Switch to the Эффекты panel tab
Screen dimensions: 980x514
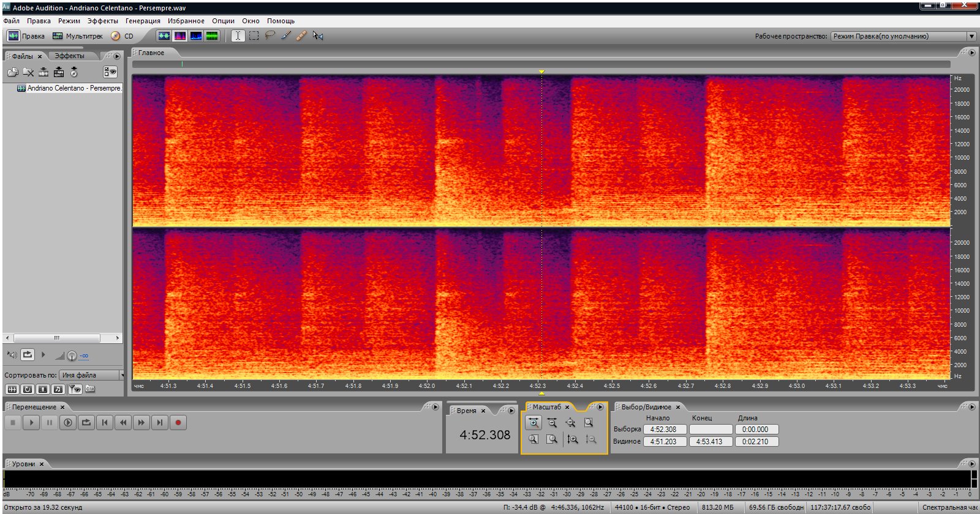coord(69,56)
